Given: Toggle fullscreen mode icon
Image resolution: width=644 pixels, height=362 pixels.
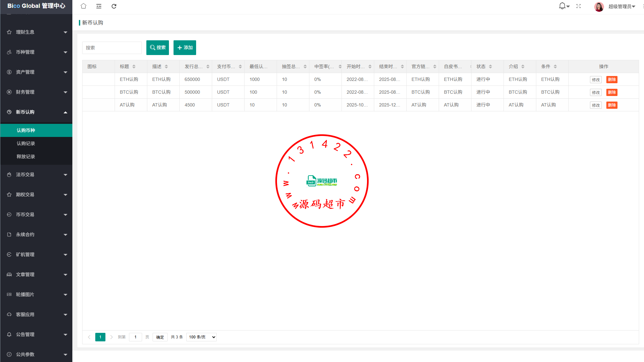Looking at the screenshot, I should [579, 6].
